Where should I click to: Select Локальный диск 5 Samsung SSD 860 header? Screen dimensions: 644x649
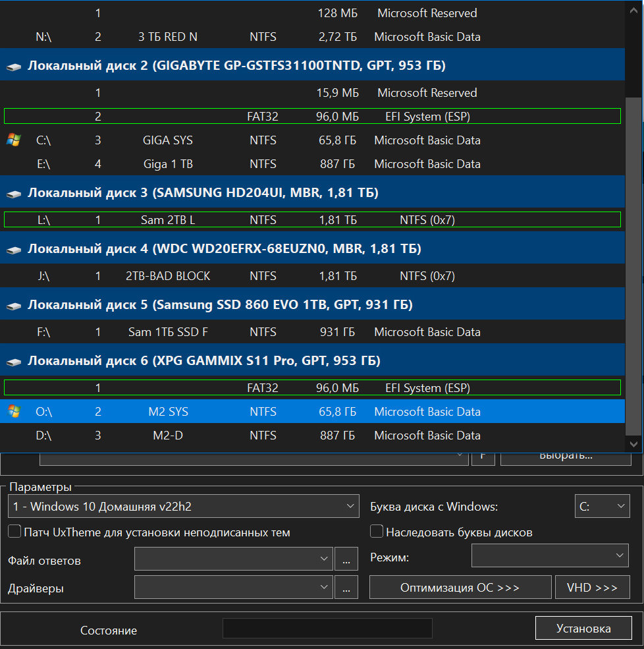(x=312, y=304)
